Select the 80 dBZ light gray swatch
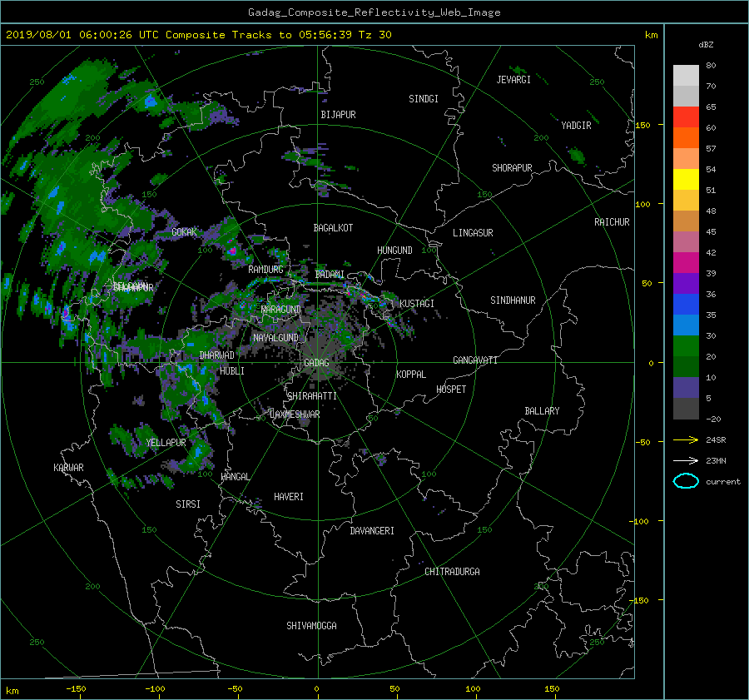The height and width of the screenshot is (700, 749). pos(686,75)
